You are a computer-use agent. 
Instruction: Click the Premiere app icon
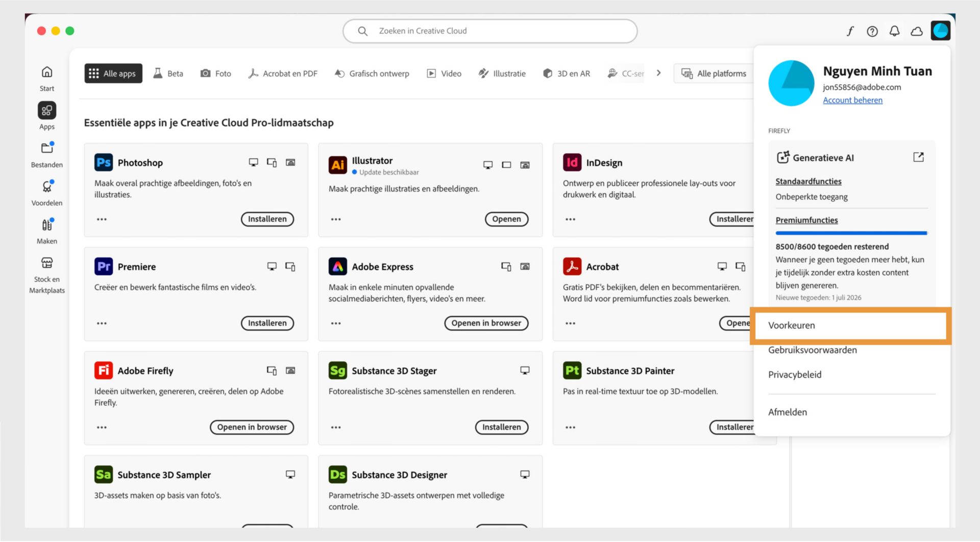point(104,266)
